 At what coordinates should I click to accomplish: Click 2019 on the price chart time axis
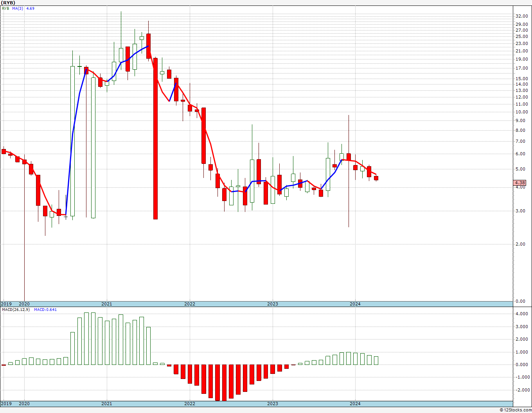(6, 304)
